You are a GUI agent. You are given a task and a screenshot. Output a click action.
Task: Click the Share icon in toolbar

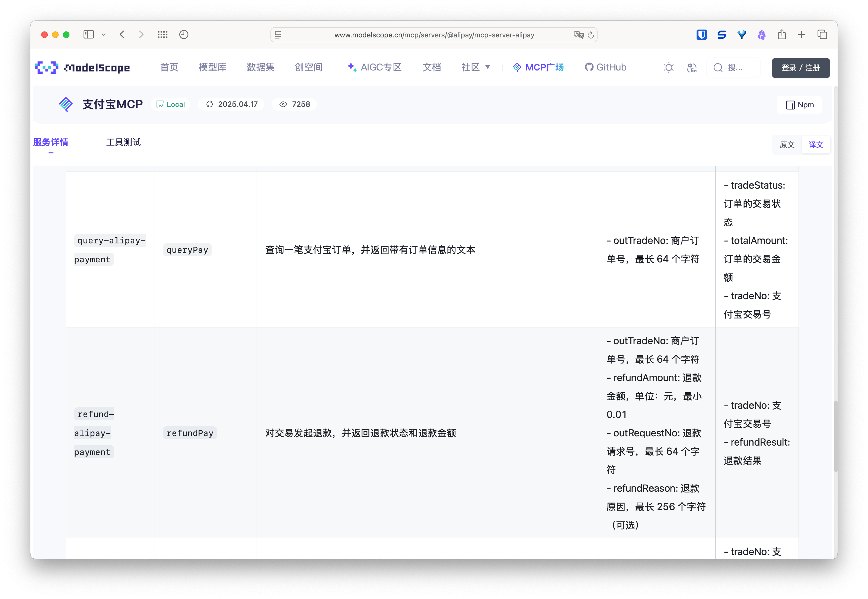tap(782, 34)
